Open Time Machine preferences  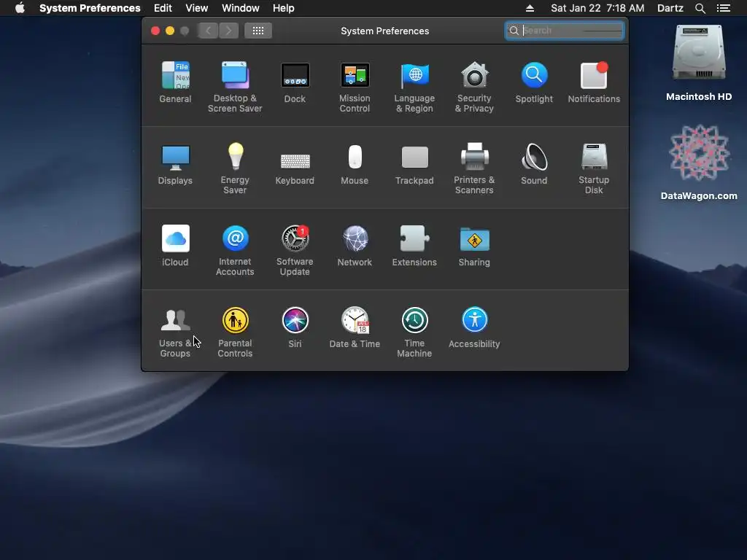point(414,332)
